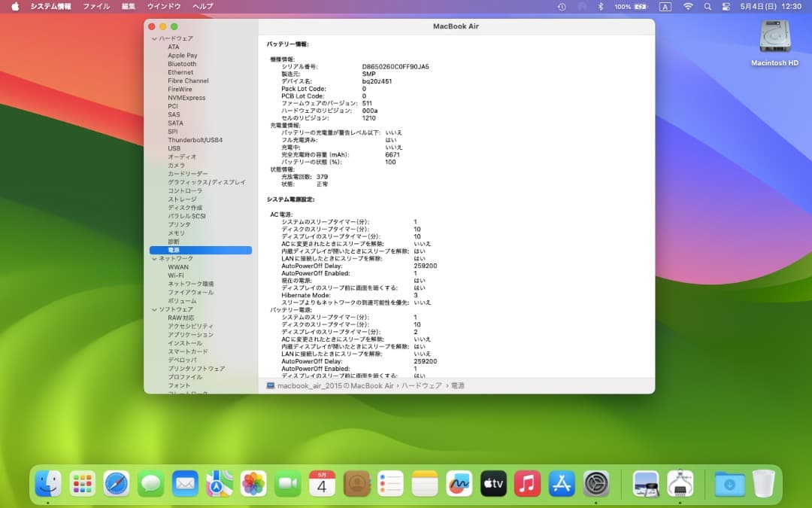The width and height of the screenshot is (812, 508).
Task: Collapse the ハードウェア section in the sidebar
Action: [x=155, y=38]
